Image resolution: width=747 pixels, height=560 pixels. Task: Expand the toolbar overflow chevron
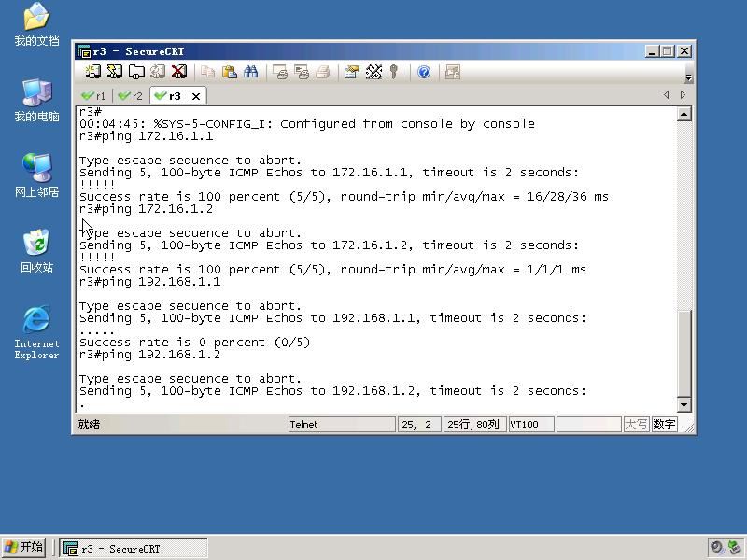coord(688,77)
